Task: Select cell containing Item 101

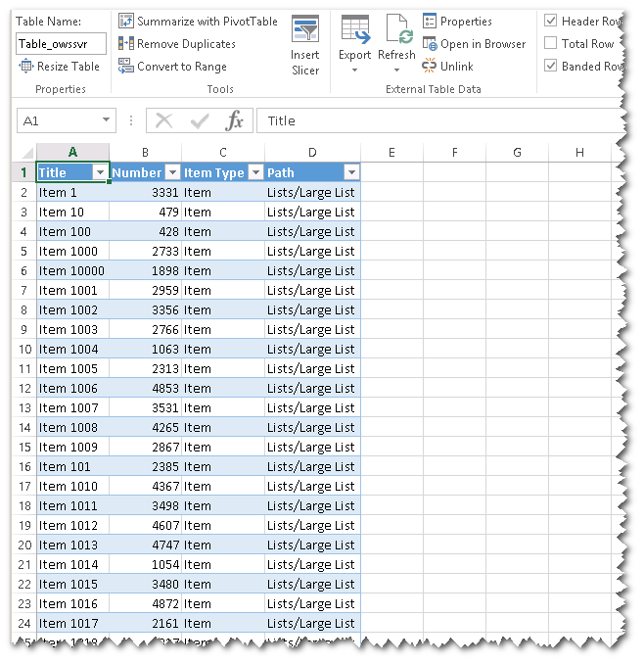Action: 72,466
